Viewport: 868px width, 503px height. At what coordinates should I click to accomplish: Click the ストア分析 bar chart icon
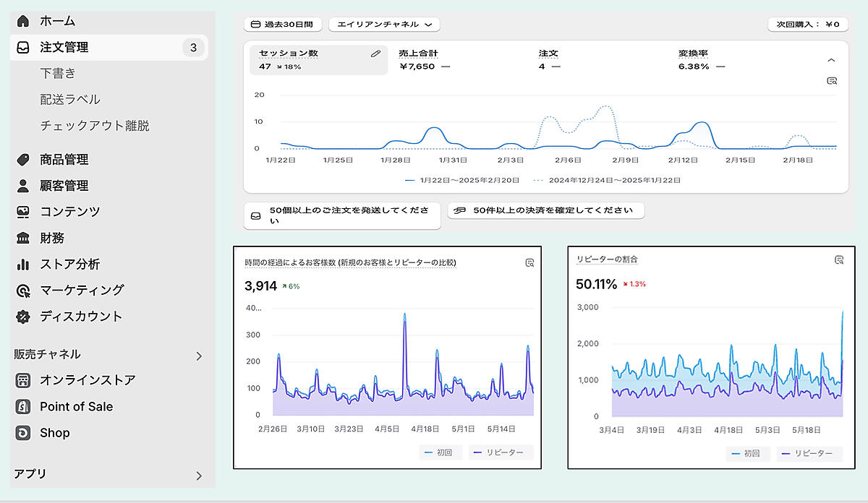(23, 265)
